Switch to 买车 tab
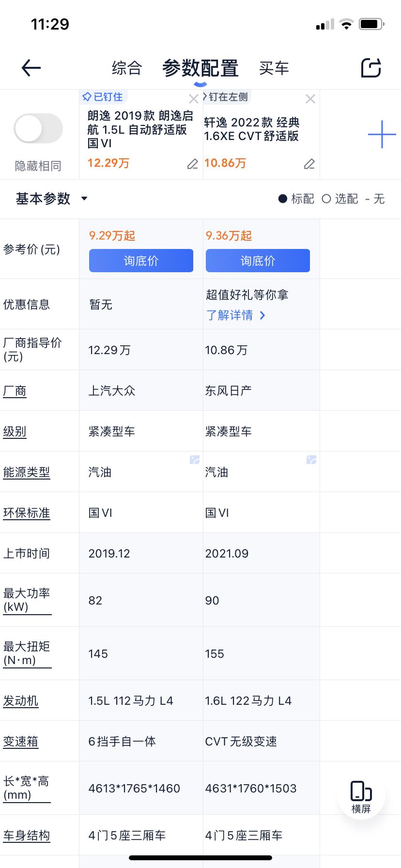The image size is (401, 868). click(274, 68)
